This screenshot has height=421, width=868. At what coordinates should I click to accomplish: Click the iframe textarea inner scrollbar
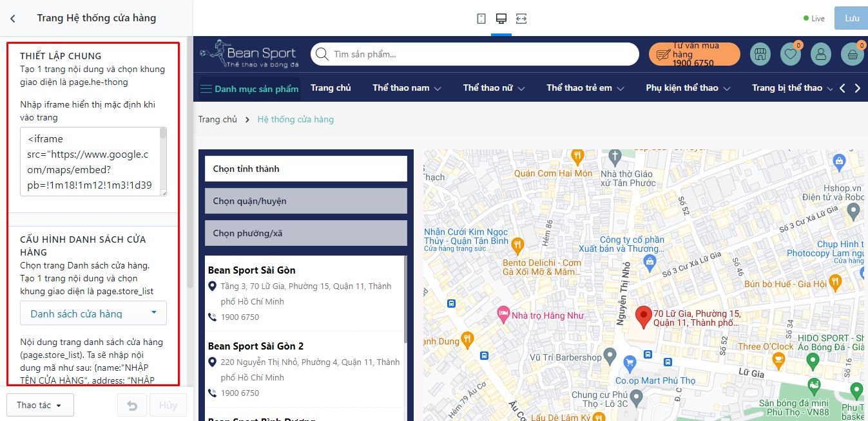click(163, 133)
